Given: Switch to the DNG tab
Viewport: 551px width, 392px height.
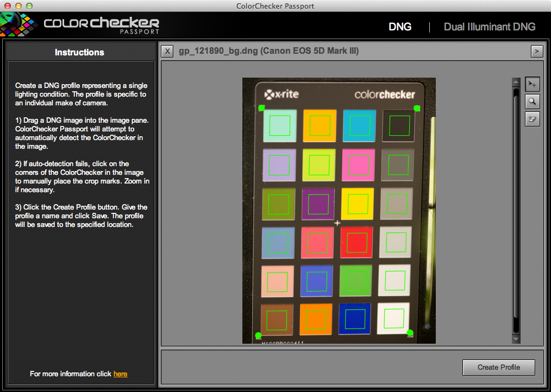Looking at the screenshot, I should pos(400,27).
